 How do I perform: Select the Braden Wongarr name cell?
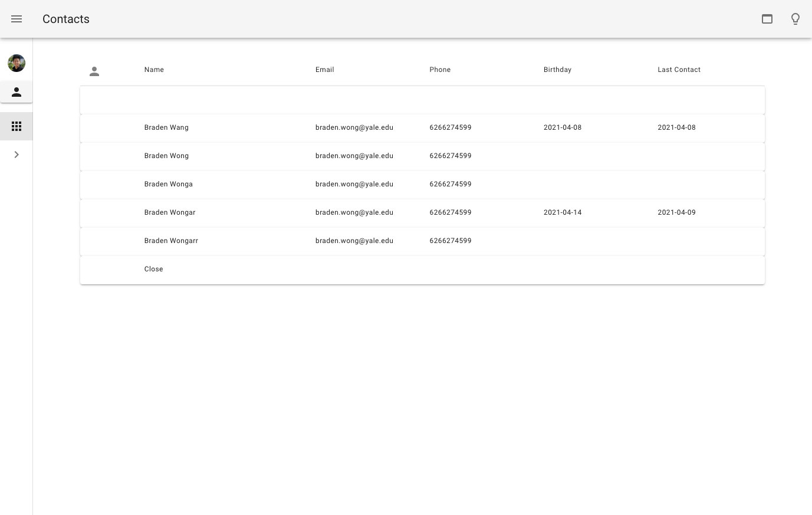[171, 241]
